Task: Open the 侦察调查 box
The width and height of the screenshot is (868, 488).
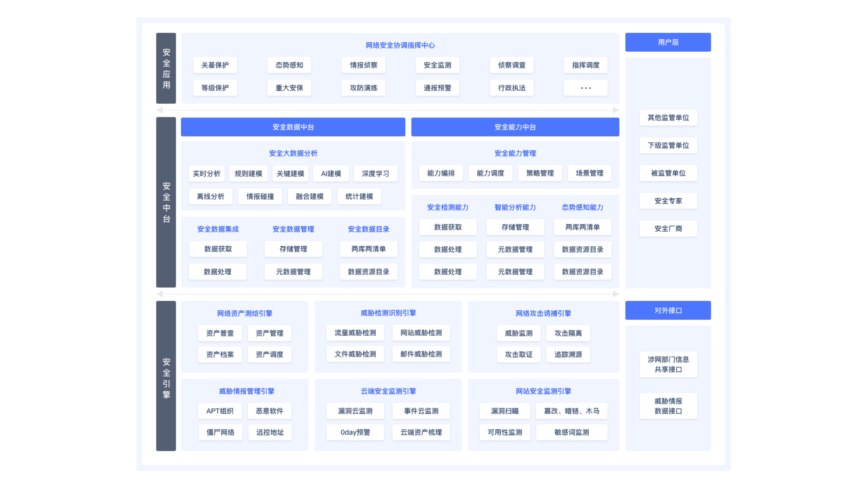Action: (512, 65)
